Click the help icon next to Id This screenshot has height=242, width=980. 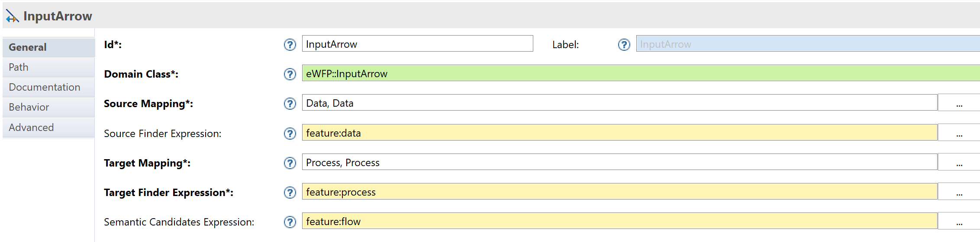click(290, 44)
